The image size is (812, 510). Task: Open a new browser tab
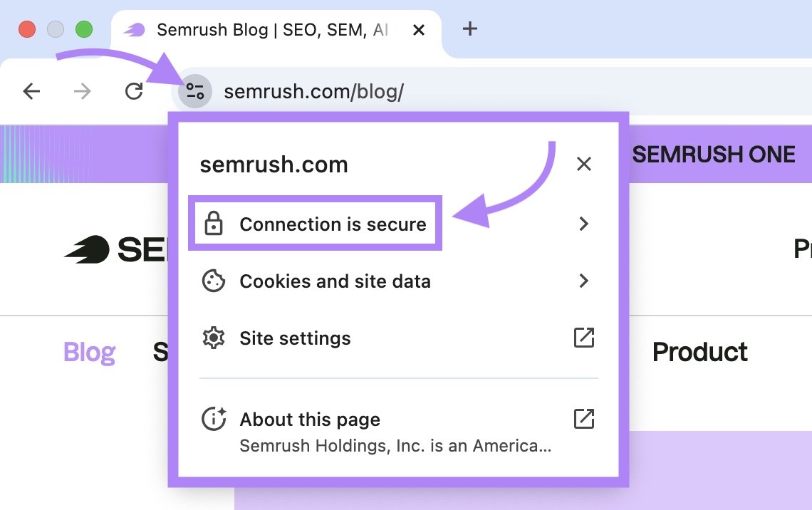click(470, 29)
